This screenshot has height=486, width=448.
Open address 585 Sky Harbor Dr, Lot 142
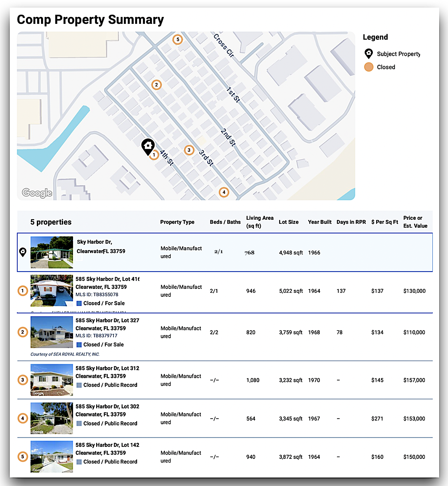point(107,445)
